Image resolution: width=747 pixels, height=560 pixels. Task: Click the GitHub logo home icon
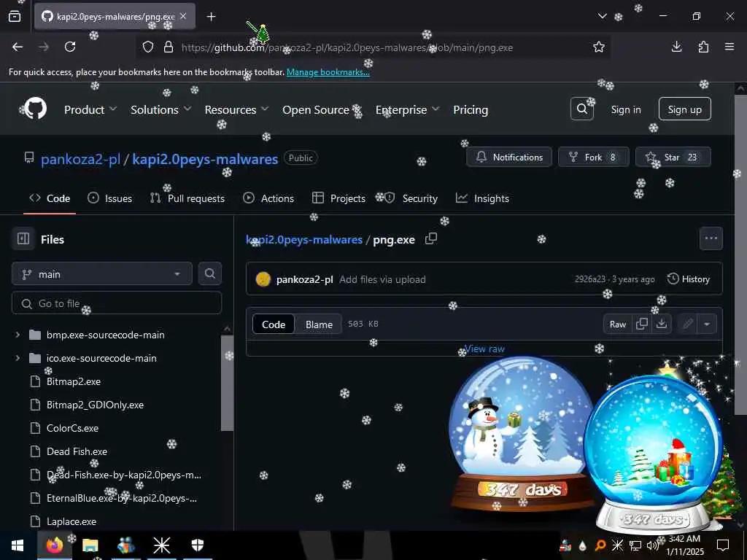point(36,109)
